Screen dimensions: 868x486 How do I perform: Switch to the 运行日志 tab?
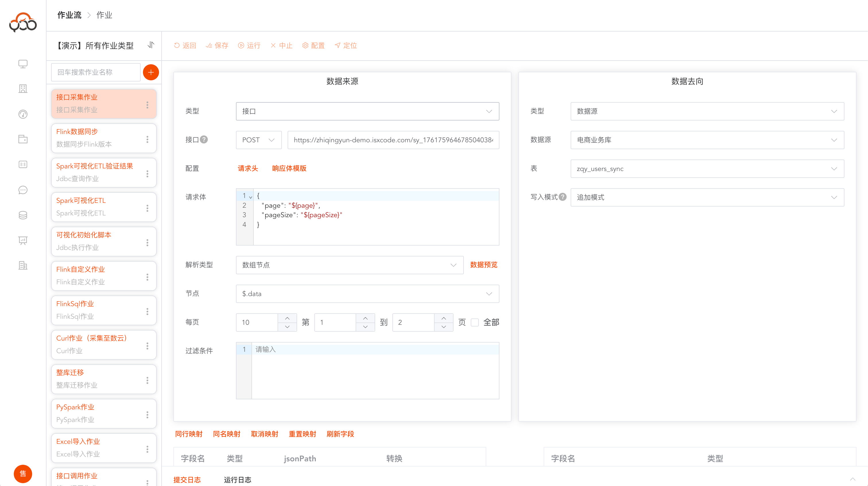pyautogui.click(x=238, y=479)
